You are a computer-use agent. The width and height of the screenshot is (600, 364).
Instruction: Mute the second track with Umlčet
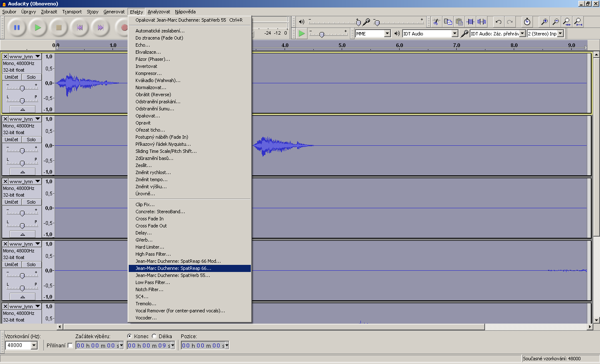(x=12, y=140)
